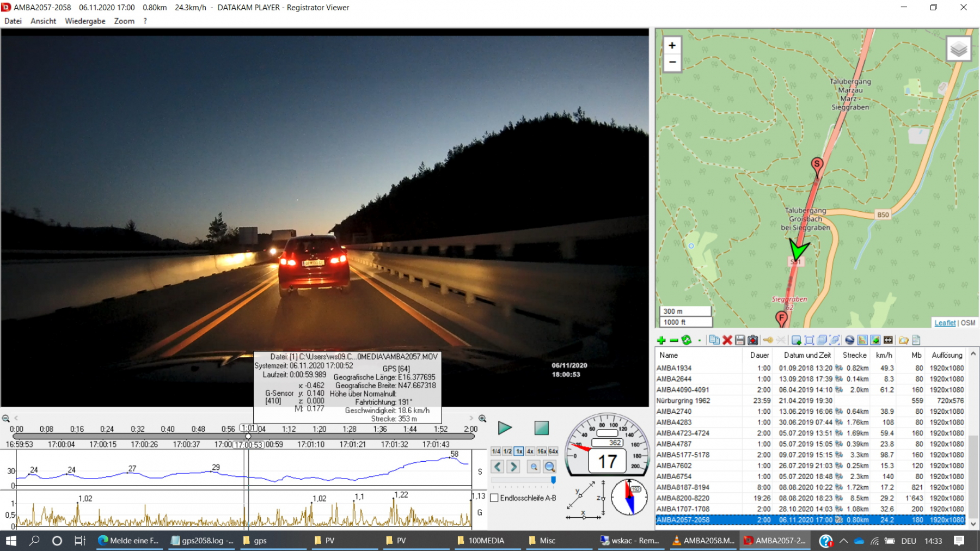Click the golden key protect icon
980x551 pixels.
(768, 340)
